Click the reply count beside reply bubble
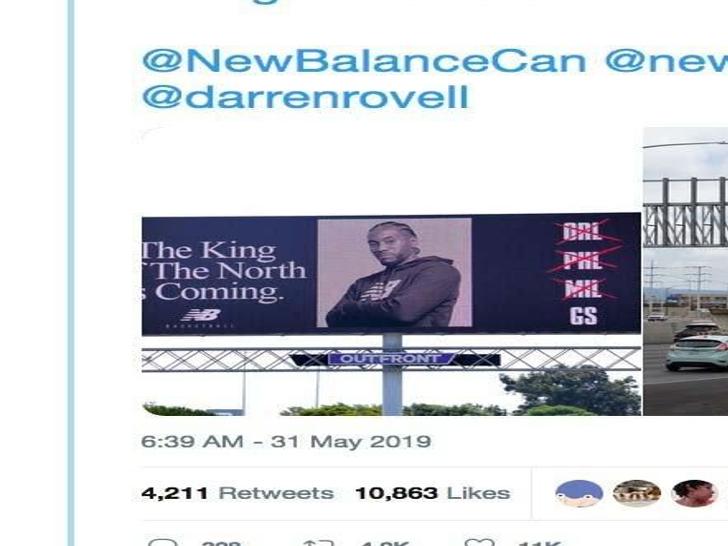Viewport: 728px width, 546px height. tap(221, 543)
